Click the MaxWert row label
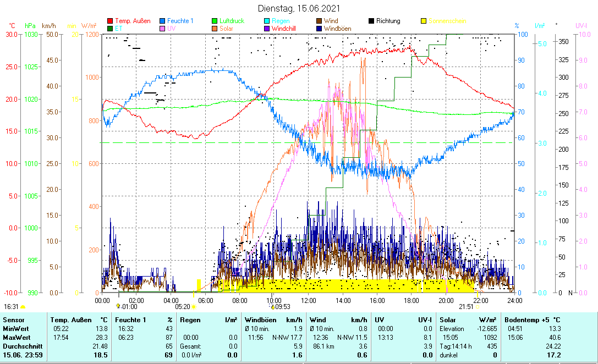 click(x=17, y=338)
